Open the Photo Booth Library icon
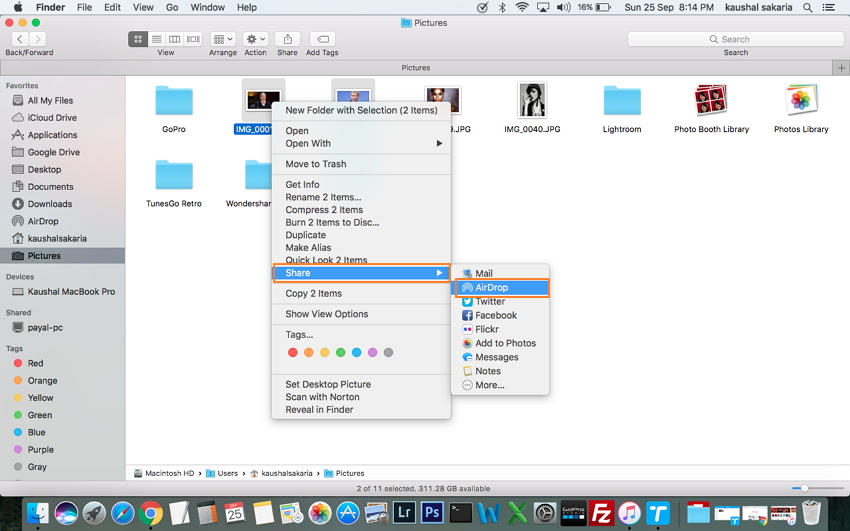The width and height of the screenshot is (850, 531). click(x=711, y=100)
